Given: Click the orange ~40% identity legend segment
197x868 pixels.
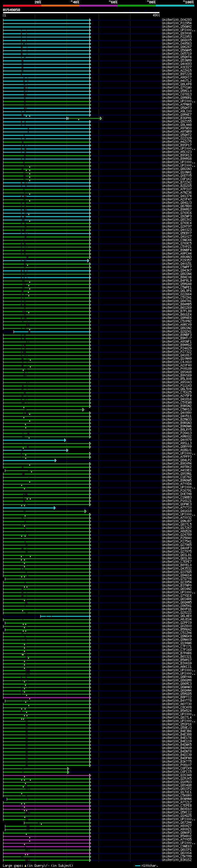Looking at the screenshot, I should coord(60,6).
